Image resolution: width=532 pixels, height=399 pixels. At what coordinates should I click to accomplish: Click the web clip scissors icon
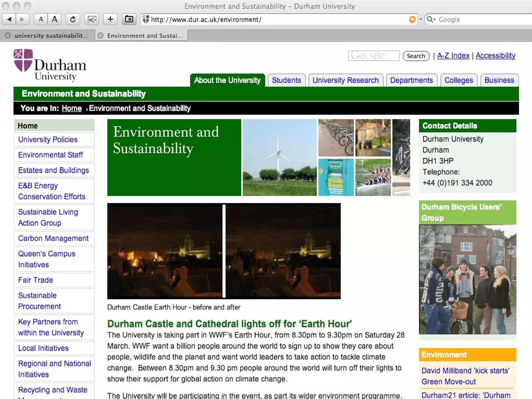click(91, 19)
